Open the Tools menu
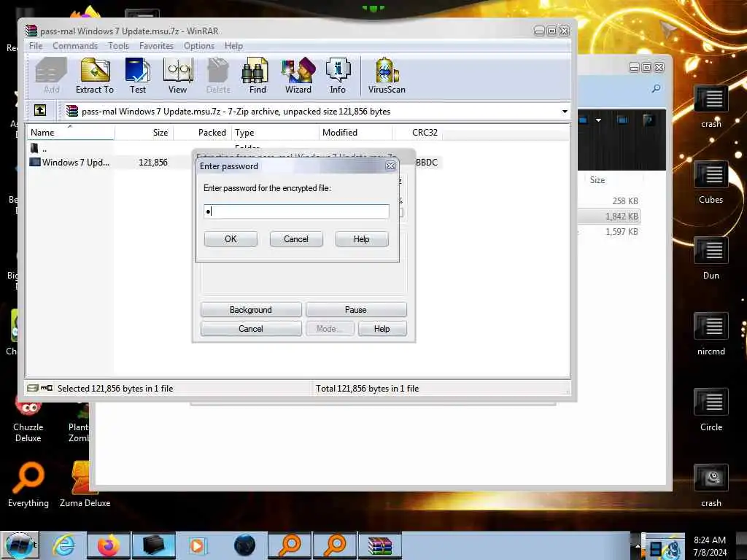747x560 pixels. coord(118,46)
